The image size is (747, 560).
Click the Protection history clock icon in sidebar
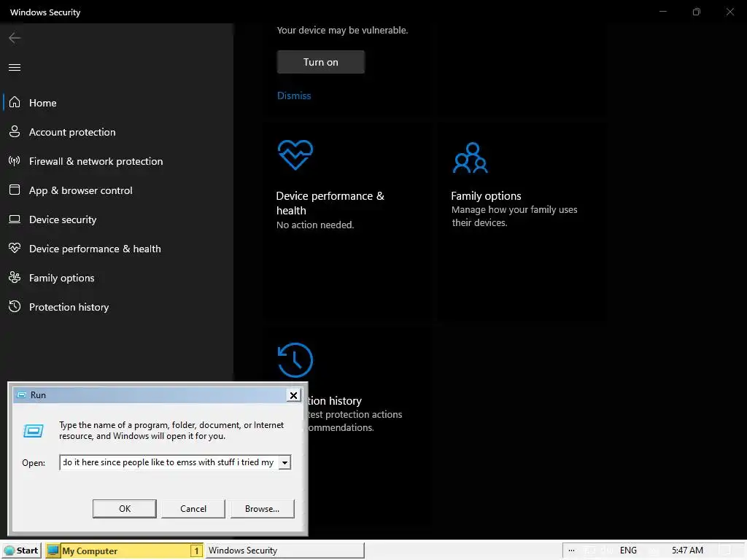[15, 306]
